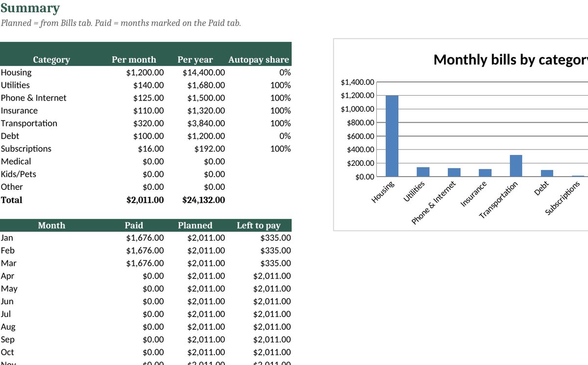Select the Month column header
The width and height of the screenshot is (588, 365).
(x=51, y=226)
